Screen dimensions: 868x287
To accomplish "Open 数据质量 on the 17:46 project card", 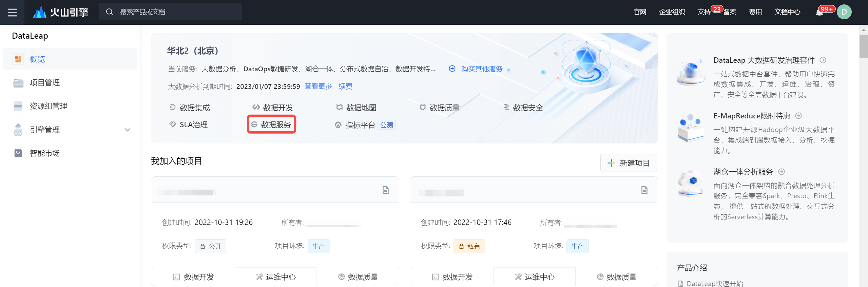I will pos(617,277).
